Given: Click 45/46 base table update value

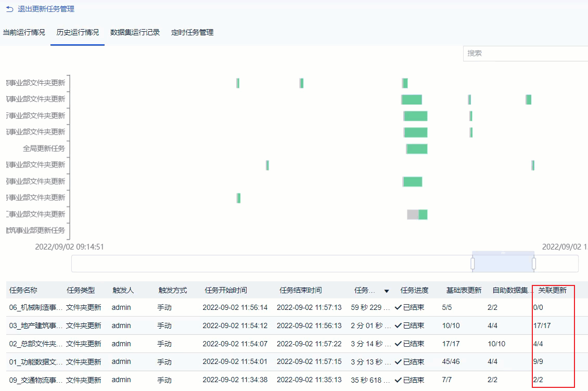Looking at the screenshot, I should (451, 362).
